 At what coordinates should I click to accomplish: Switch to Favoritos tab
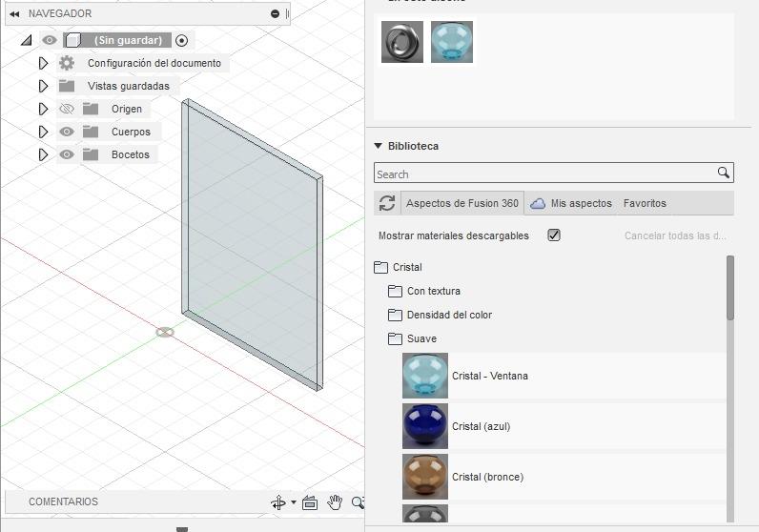645,203
